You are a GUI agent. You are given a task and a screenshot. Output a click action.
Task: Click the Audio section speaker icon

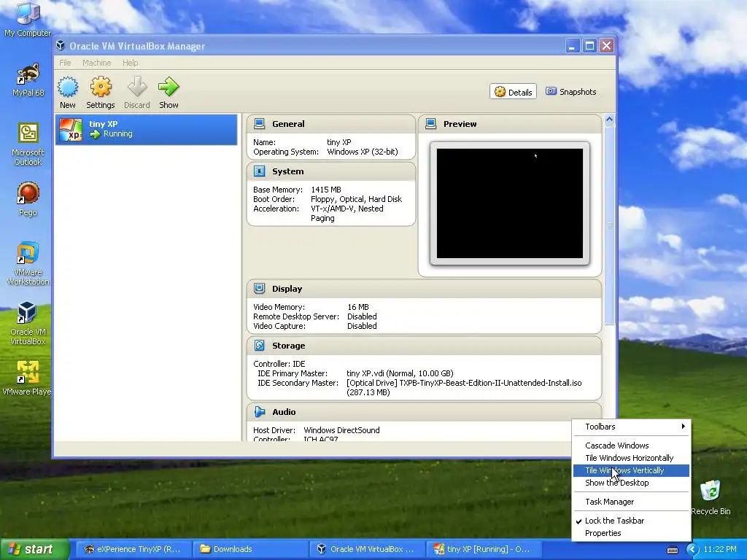[x=259, y=412]
